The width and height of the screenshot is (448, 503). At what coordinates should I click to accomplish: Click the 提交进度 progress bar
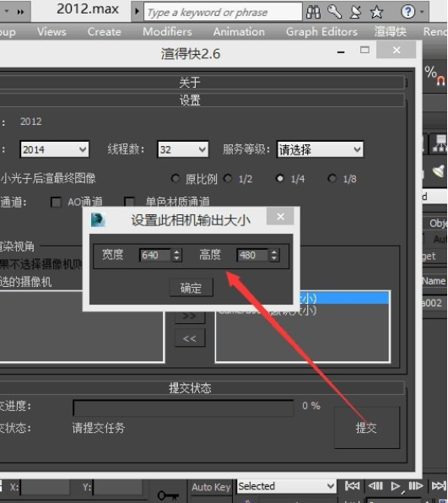pos(183,408)
